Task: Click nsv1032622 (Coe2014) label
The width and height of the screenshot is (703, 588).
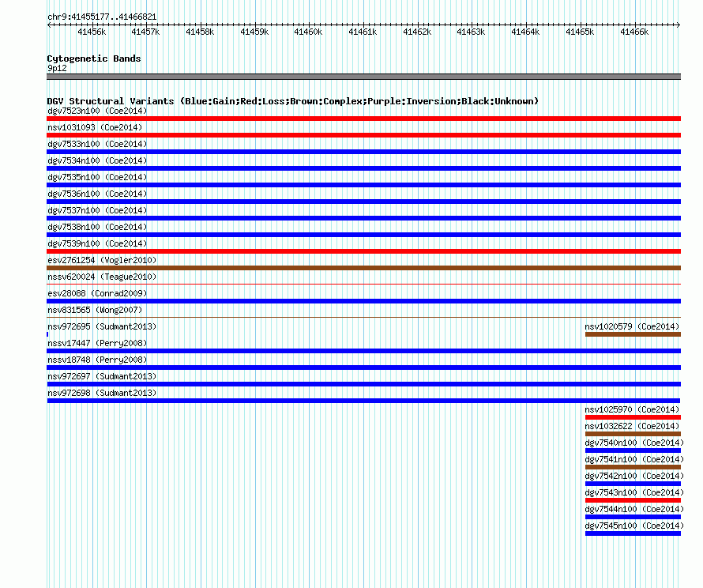Action: (632, 426)
